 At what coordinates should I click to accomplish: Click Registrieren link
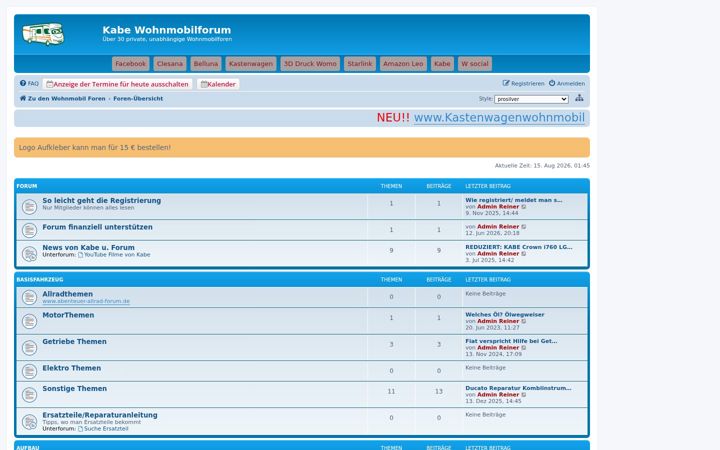point(523,84)
